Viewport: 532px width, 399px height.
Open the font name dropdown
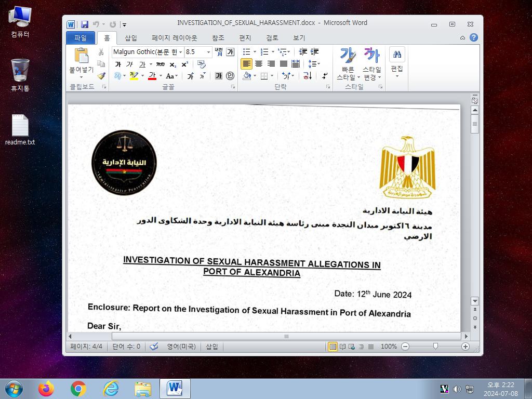(181, 52)
